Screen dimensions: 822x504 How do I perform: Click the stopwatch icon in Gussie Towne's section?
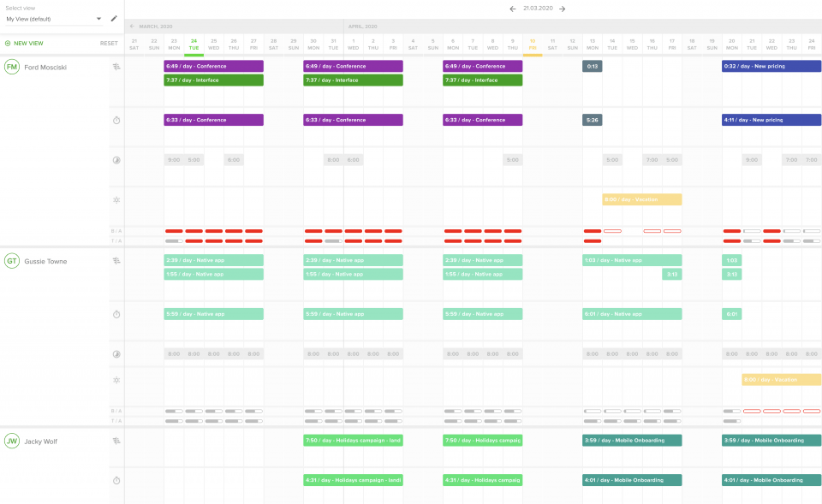click(116, 314)
